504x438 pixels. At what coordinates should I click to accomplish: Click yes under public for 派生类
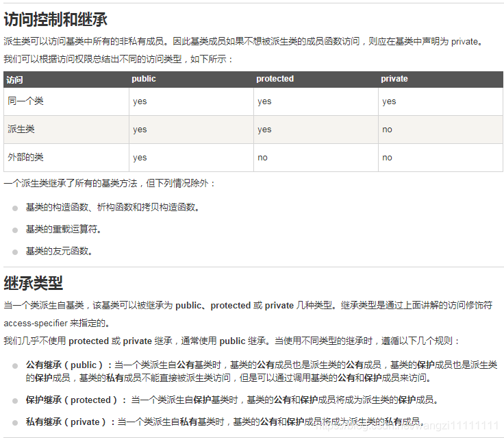pos(140,130)
